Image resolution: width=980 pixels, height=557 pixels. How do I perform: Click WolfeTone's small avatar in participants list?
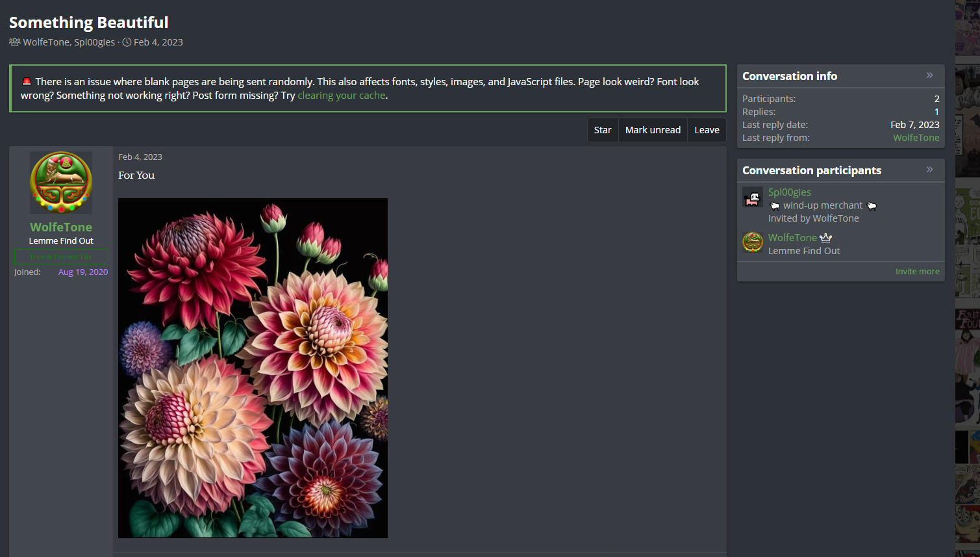[753, 242]
